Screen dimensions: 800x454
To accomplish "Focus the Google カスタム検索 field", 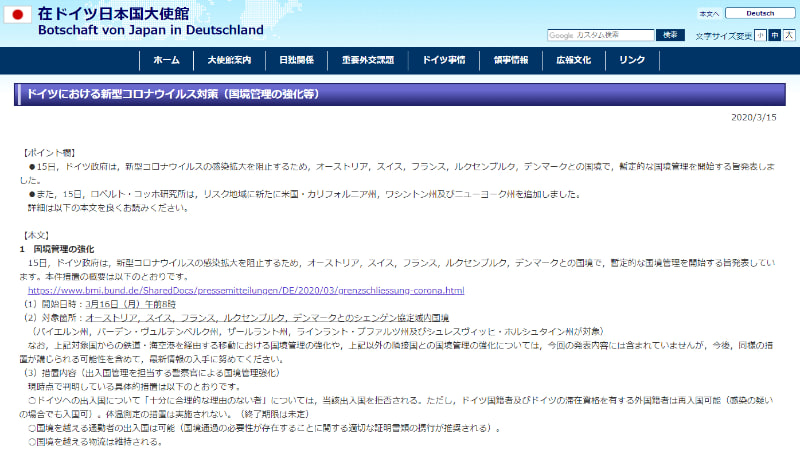I will click(x=601, y=35).
